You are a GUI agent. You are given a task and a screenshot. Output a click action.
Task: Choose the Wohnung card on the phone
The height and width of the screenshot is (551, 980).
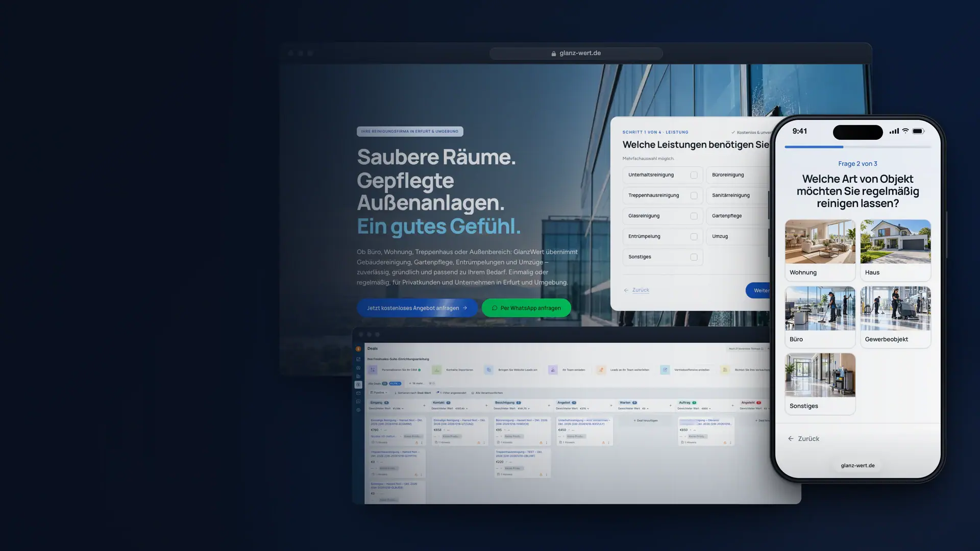(820, 250)
